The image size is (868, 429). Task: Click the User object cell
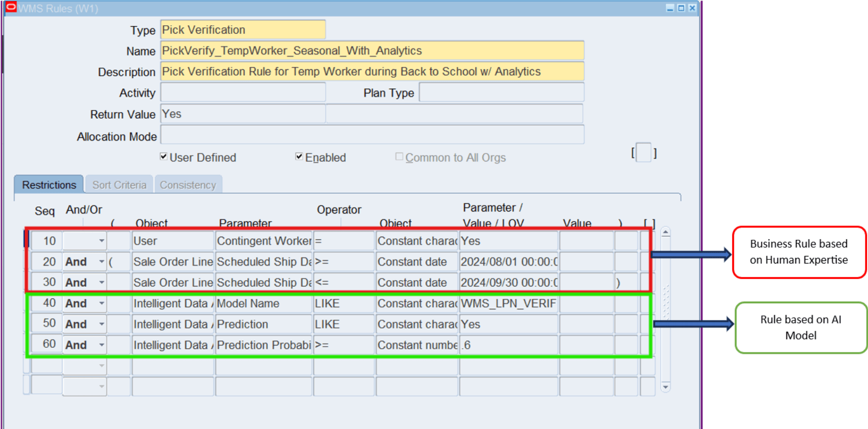pos(173,241)
